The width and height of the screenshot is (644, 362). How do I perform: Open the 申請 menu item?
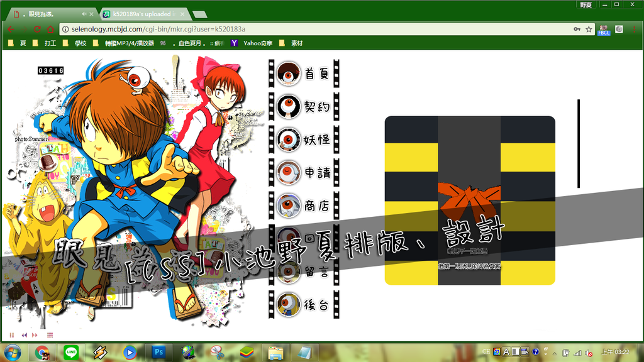[304, 173]
